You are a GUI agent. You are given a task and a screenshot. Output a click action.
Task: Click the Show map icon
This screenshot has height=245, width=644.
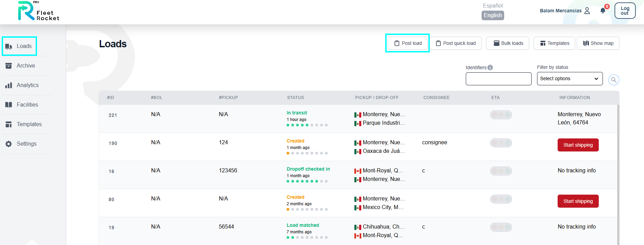pyautogui.click(x=586, y=43)
